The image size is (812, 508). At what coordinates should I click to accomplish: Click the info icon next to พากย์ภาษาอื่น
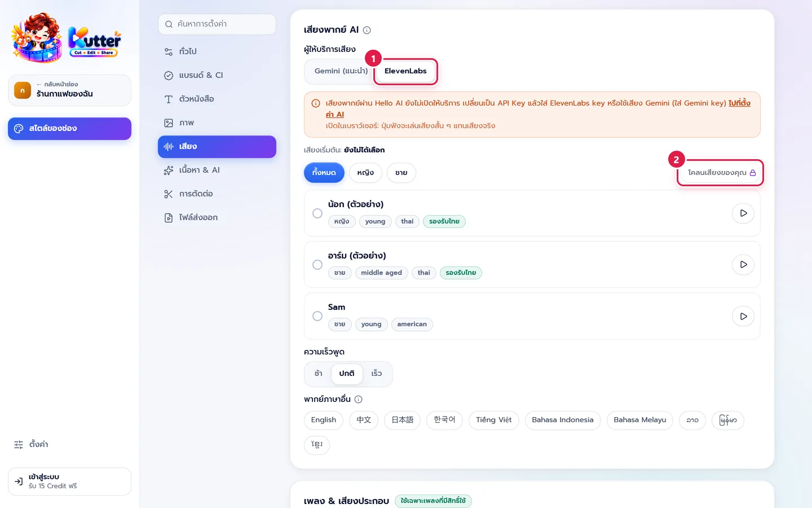point(358,399)
